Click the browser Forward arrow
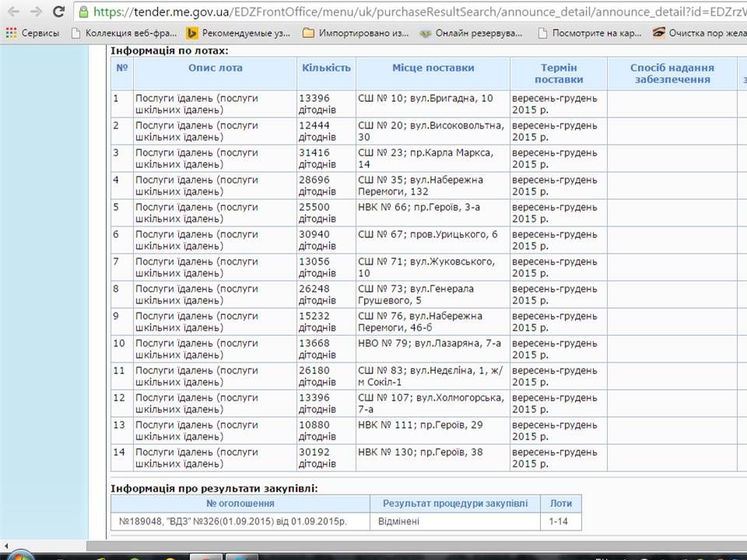The height and width of the screenshot is (560, 747). click(x=36, y=12)
